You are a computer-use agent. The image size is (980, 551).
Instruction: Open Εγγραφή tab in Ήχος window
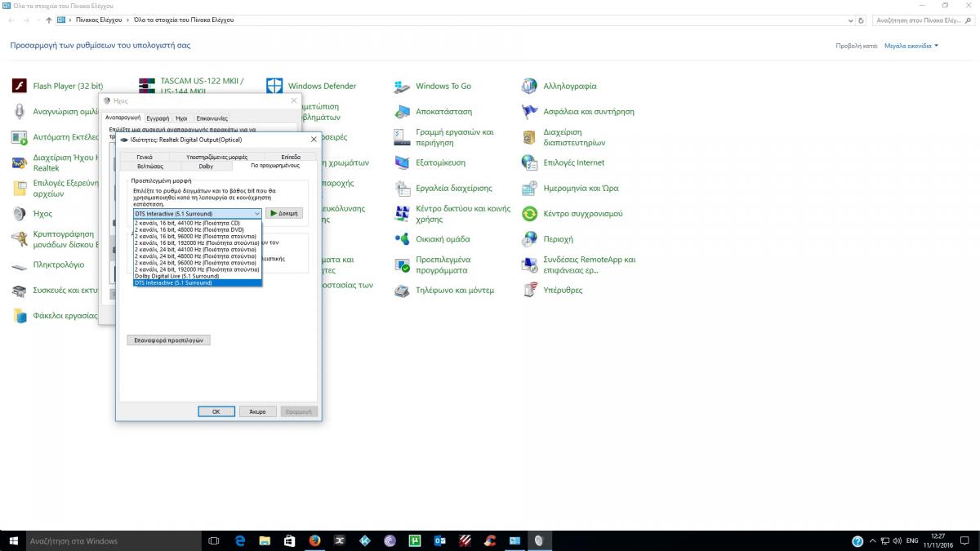[x=158, y=118]
